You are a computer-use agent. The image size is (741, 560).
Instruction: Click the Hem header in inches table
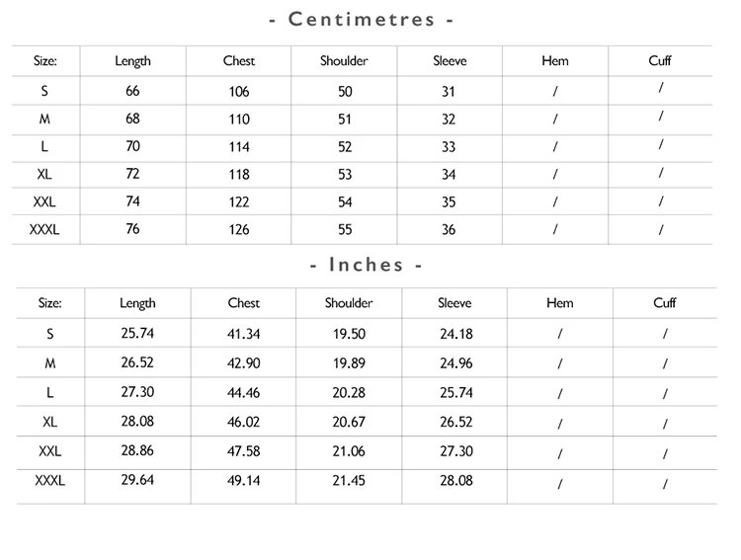(x=560, y=302)
